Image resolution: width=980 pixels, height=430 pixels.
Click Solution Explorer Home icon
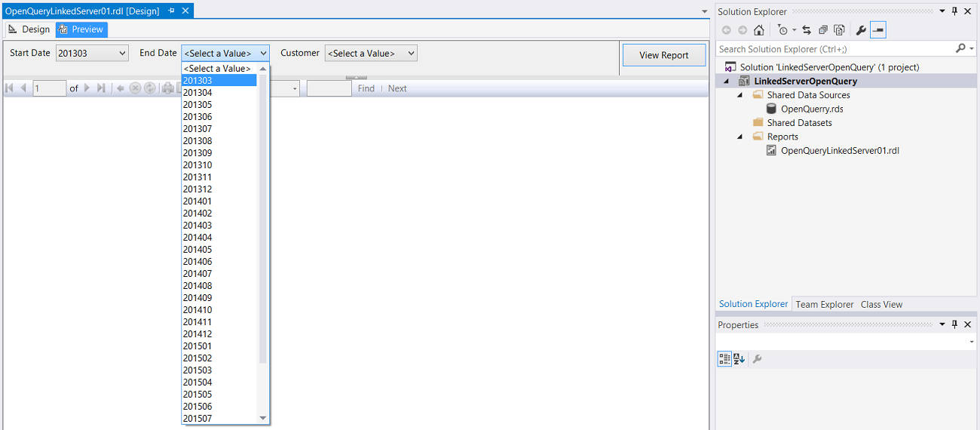click(x=759, y=30)
